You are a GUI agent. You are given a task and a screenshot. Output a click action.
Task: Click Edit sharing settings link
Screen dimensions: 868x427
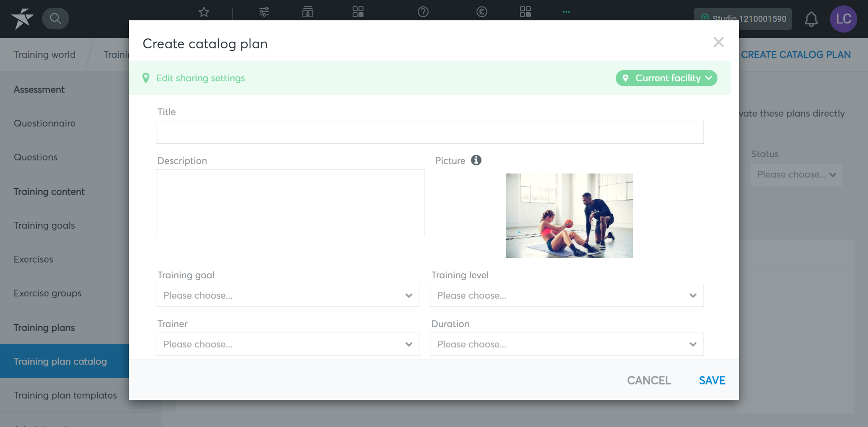[201, 78]
